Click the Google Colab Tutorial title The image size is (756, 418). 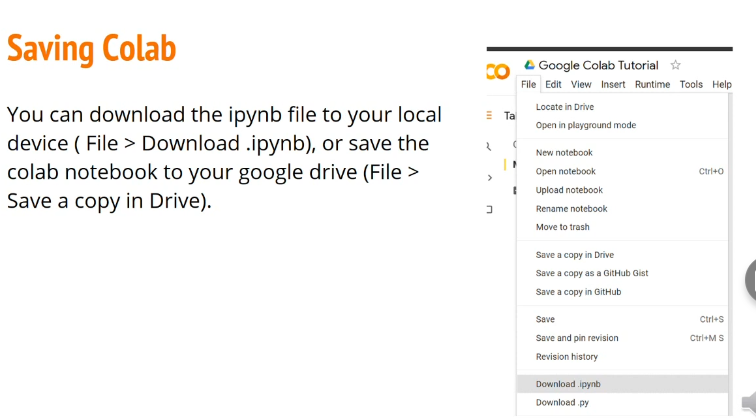click(598, 65)
